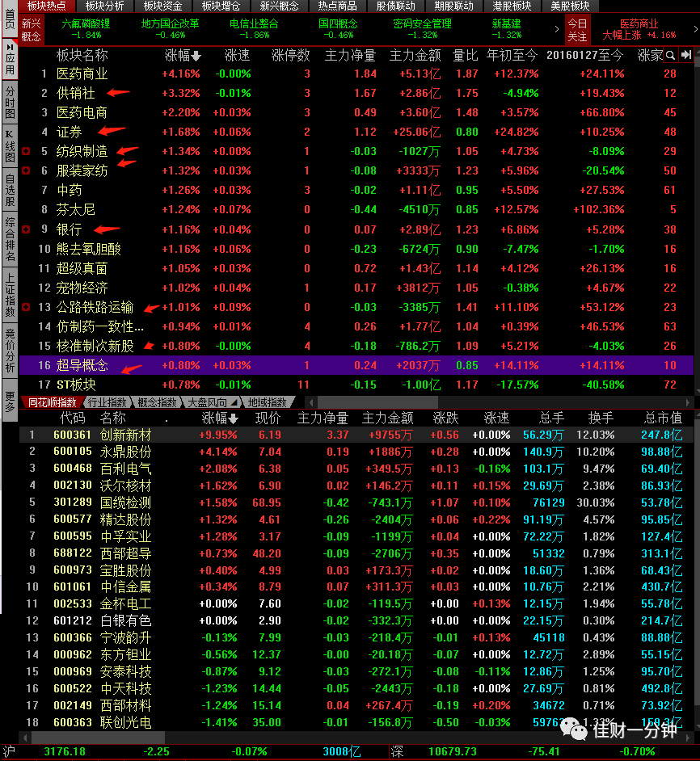
Task: Expand the 大盘风向 tab dropdown triangle
Action: 234,402
